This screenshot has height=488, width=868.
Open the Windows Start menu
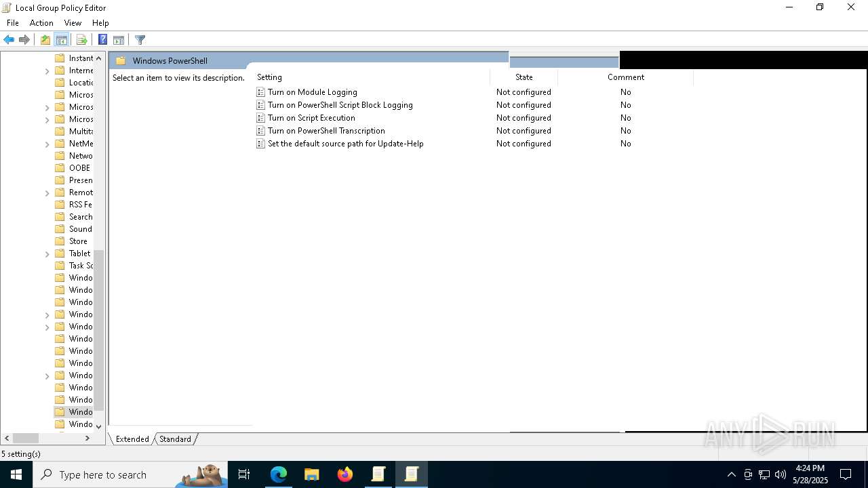(16, 474)
